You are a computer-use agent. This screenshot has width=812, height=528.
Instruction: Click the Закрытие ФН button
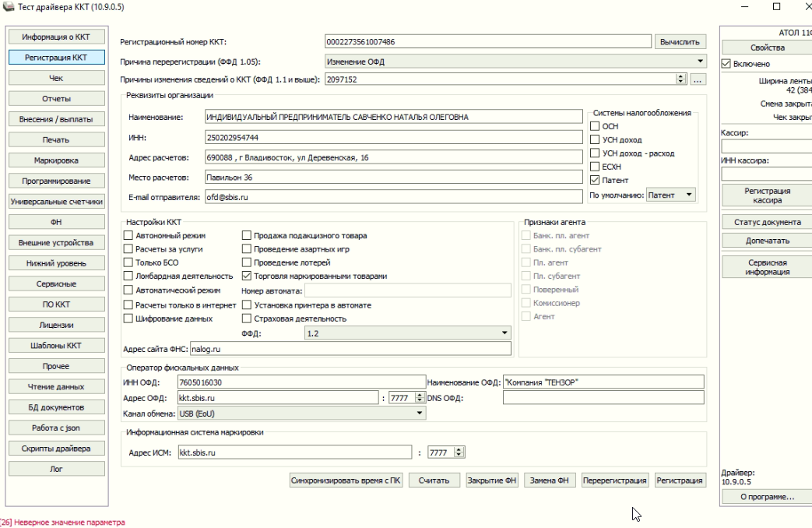[x=491, y=480]
